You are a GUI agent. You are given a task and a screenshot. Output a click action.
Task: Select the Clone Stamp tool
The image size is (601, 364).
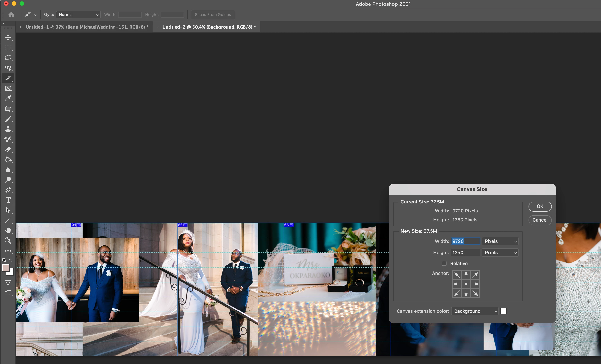click(8, 129)
